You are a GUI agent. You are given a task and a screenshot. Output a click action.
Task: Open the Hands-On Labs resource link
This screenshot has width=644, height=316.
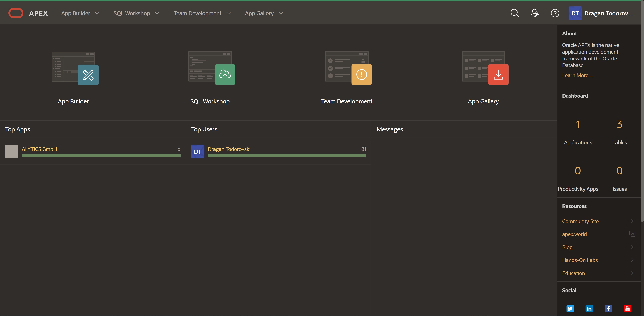pos(580,260)
